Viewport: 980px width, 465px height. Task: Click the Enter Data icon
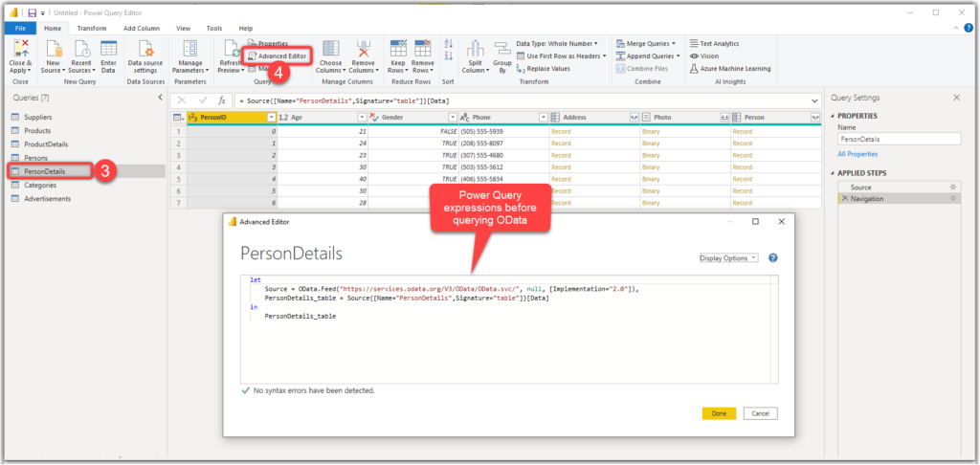pos(109,48)
